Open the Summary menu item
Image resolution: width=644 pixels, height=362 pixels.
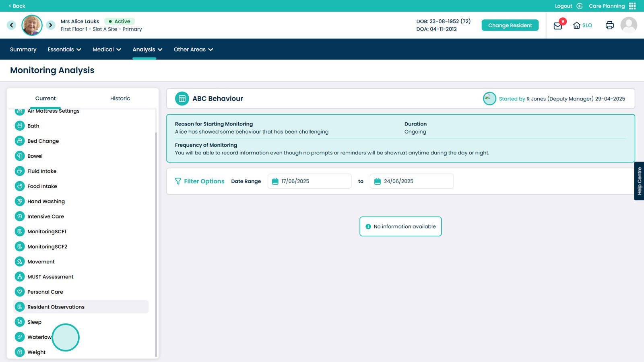[x=23, y=49]
